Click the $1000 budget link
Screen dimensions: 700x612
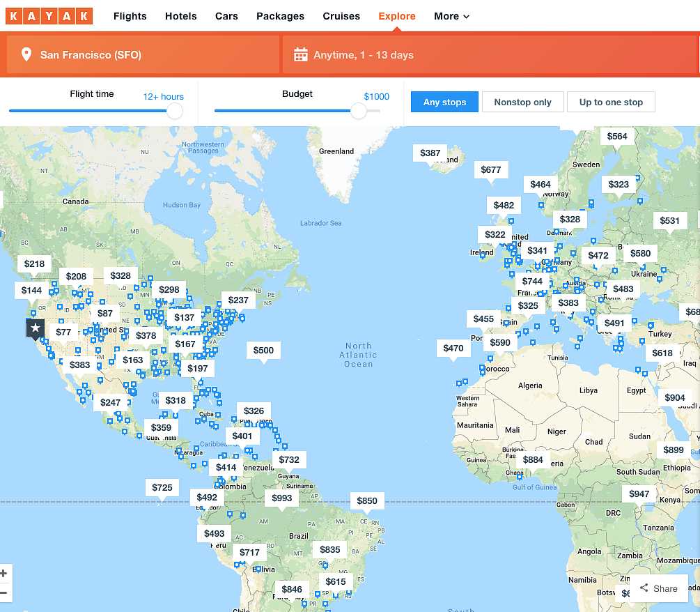tap(376, 97)
